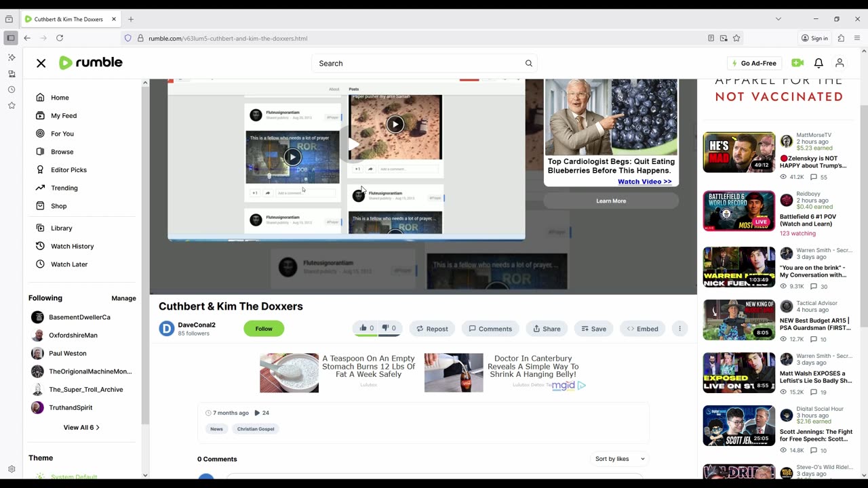Open the list all tabs dropdown

coord(778,19)
